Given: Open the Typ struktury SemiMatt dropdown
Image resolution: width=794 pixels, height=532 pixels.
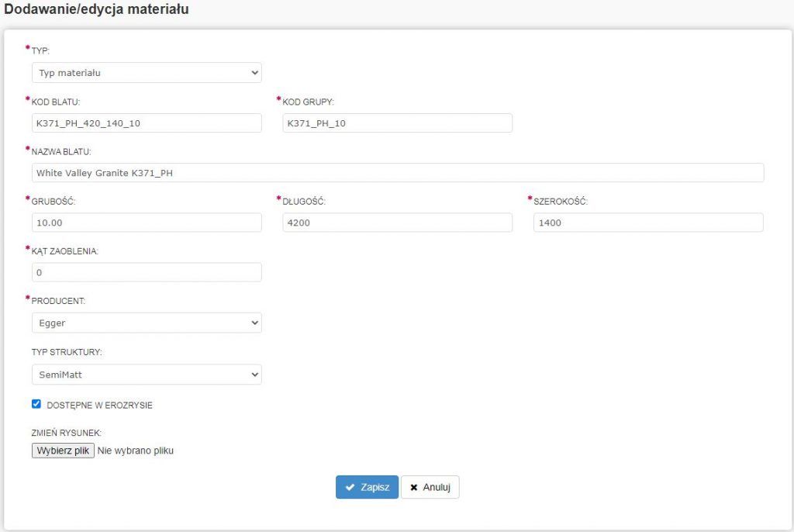Looking at the screenshot, I should (x=147, y=375).
